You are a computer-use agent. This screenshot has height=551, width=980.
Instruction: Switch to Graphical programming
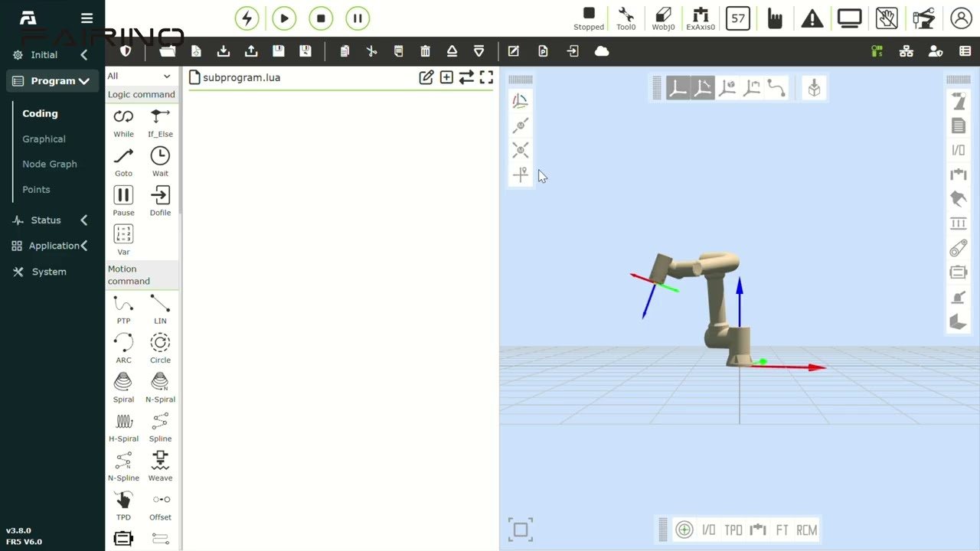(x=44, y=139)
